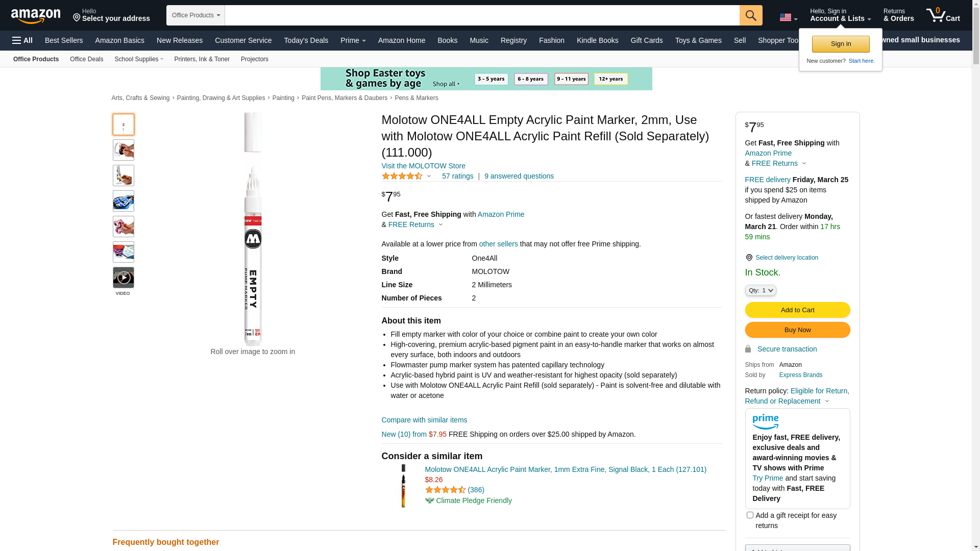980x551 pixels.
Task: Click the Amazon logo
Action: [36, 16]
